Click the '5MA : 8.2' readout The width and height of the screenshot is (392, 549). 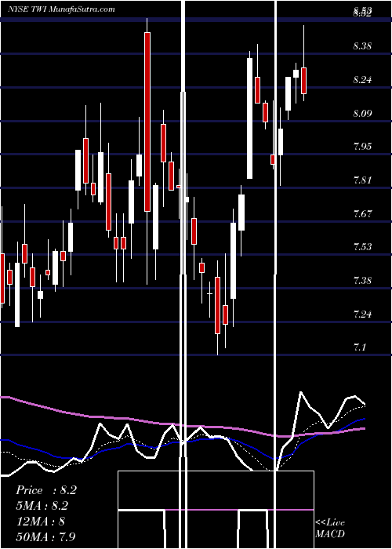[x=42, y=506]
